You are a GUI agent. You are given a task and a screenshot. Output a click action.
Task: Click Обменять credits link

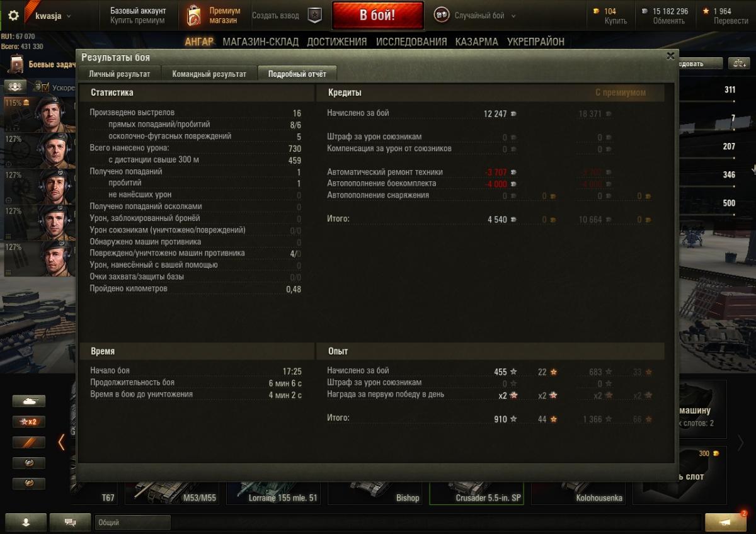pos(668,21)
